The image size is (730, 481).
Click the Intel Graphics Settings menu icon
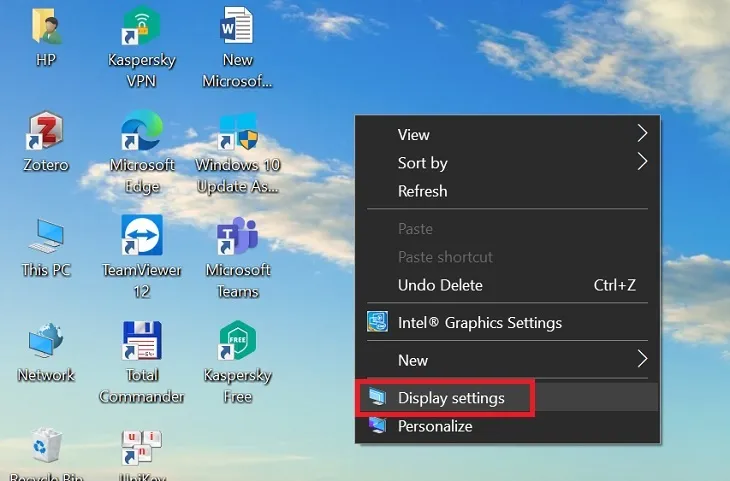point(377,322)
